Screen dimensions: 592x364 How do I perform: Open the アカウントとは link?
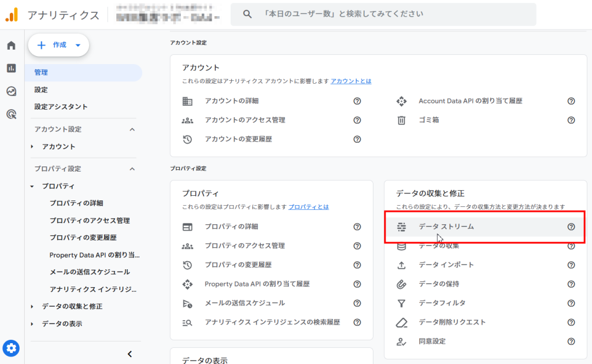[x=351, y=81]
